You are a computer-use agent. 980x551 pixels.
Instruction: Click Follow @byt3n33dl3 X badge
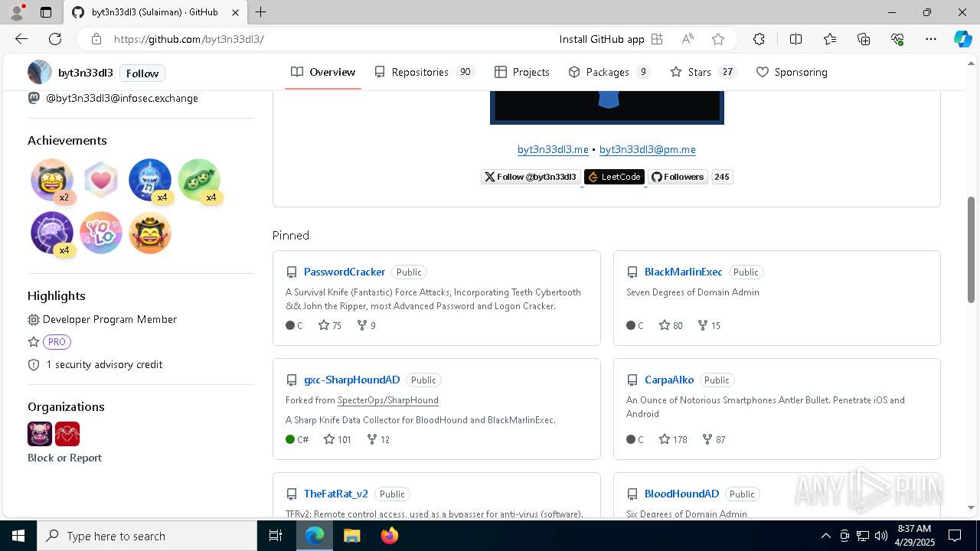pyautogui.click(x=531, y=177)
